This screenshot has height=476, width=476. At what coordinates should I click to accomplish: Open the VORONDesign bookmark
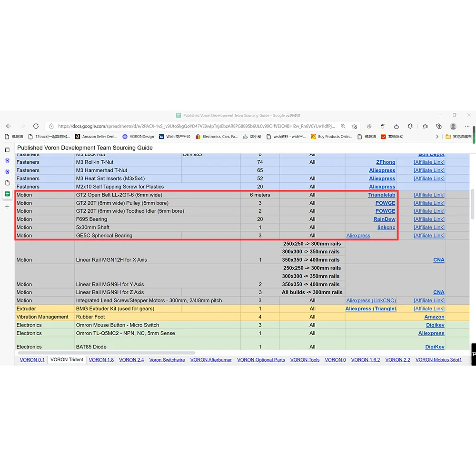[x=138, y=137]
